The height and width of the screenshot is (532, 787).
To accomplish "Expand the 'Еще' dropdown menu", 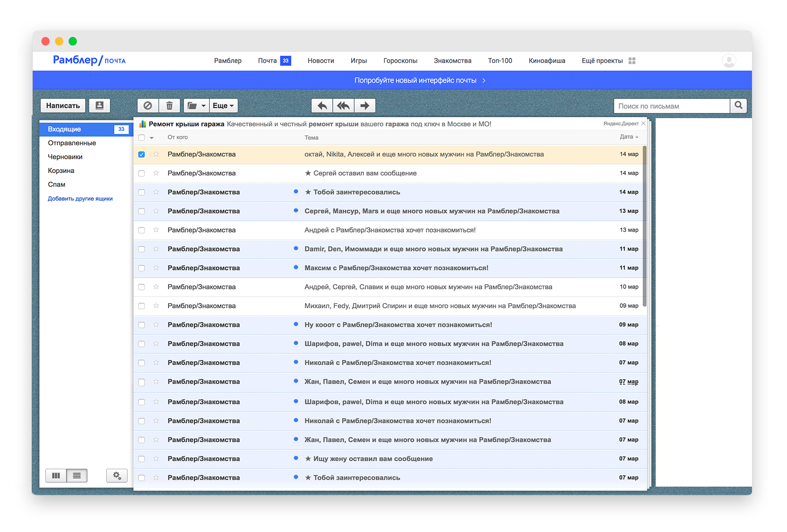I will coord(223,105).
